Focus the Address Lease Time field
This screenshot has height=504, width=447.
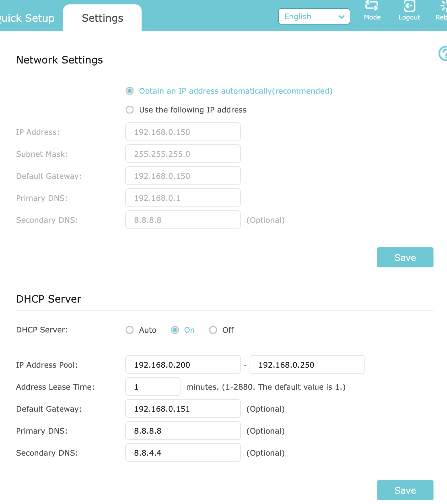[x=153, y=387]
